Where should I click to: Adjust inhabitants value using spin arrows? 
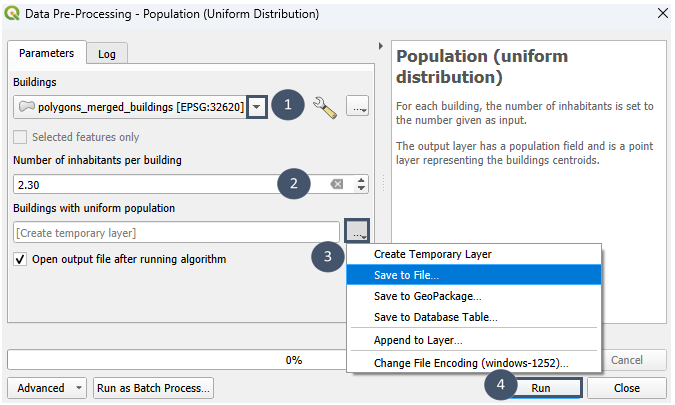click(362, 184)
